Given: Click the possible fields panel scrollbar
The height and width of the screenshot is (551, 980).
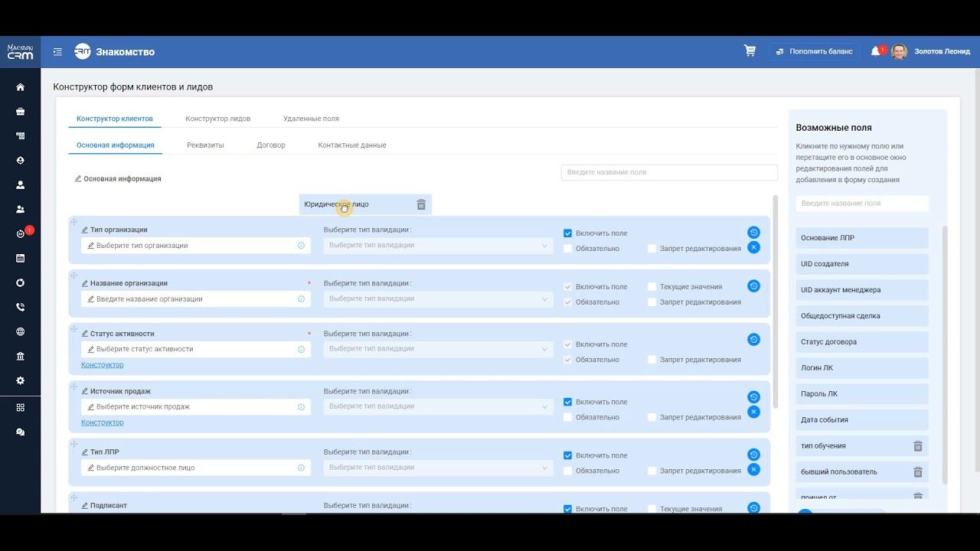Looking at the screenshot, I should point(944,355).
